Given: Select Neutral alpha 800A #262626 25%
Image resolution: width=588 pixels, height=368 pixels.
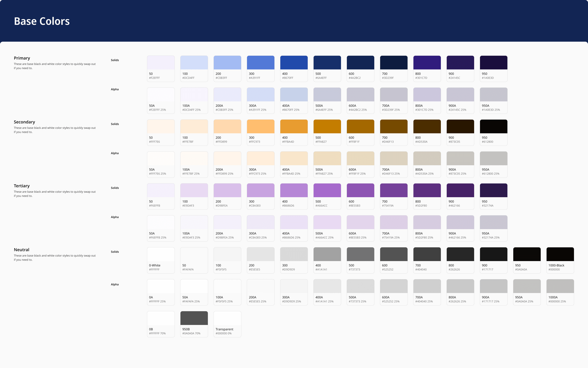Looking at the screenshot, I should pyautogui.click(x=460, y=292).
